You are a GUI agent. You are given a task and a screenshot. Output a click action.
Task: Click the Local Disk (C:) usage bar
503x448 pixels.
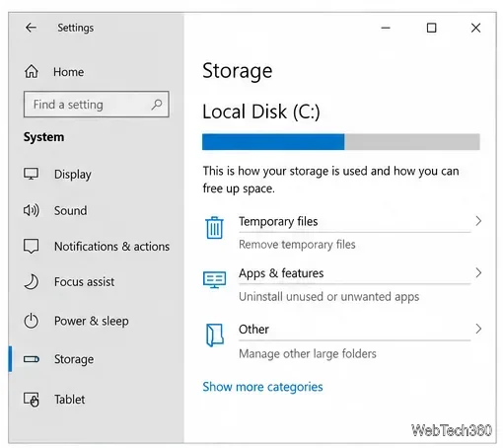point(341,142)
